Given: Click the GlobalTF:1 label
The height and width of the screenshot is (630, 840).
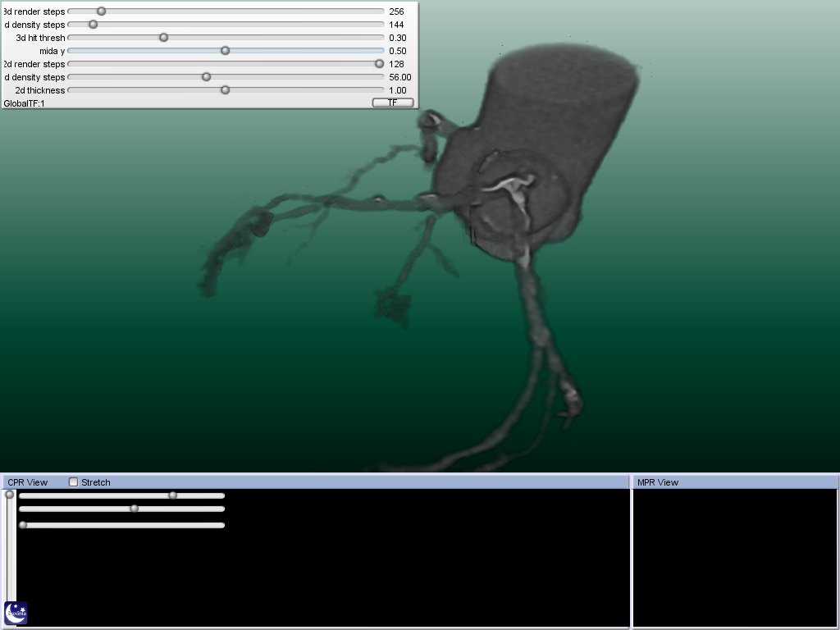Looking at the screenshot, I should click(x=24, y=103).
